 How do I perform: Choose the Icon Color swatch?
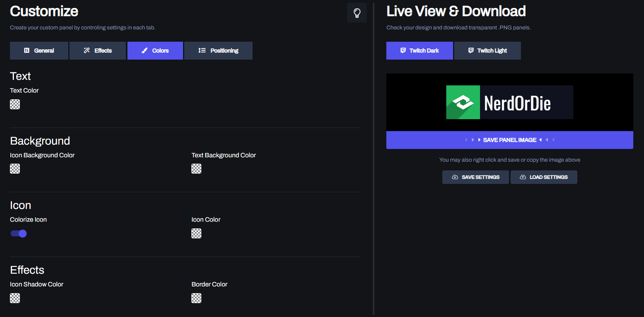tap(196, 234)
